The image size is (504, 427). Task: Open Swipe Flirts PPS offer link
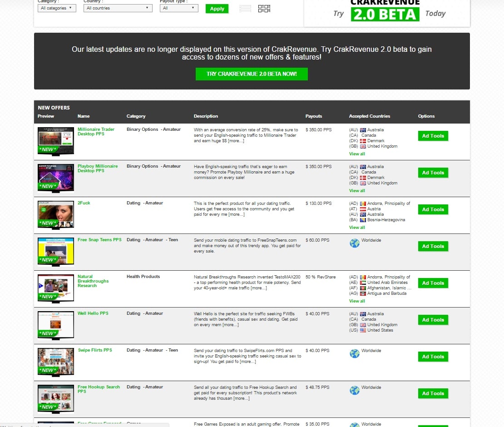(95, 350)
